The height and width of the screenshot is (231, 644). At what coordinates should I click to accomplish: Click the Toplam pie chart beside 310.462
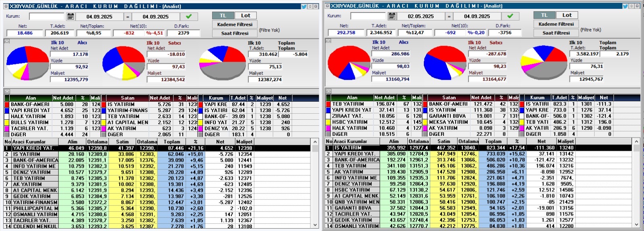click(x=223, y=63)
